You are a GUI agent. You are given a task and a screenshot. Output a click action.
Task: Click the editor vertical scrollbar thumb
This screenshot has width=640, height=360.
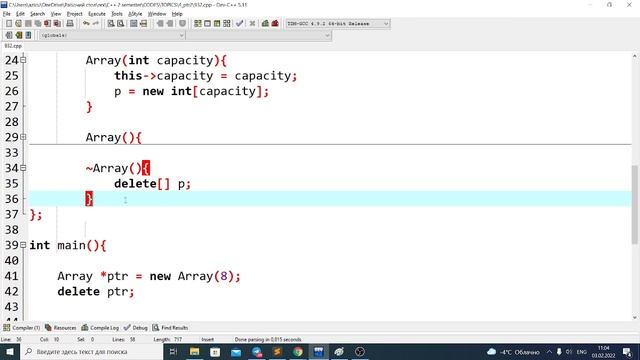click(635, 204)
